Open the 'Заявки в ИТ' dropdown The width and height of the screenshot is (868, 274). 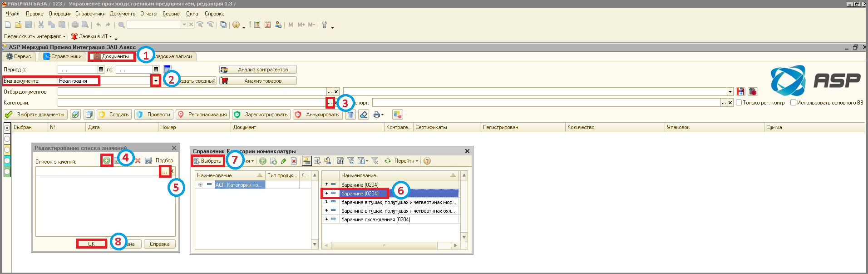pyautogui.click(x=91, y=36)
